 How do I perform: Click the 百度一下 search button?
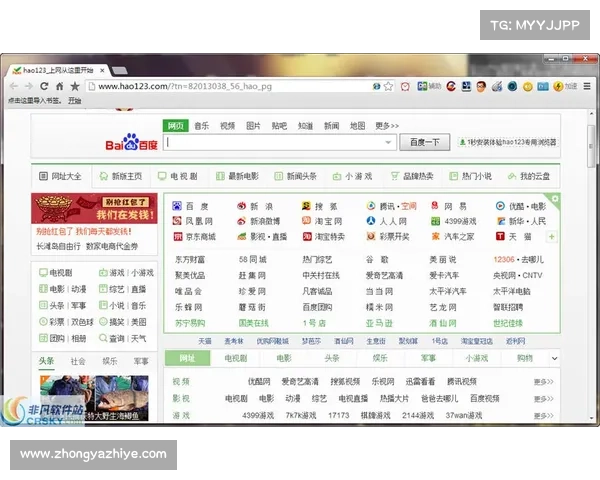[425, 142]
